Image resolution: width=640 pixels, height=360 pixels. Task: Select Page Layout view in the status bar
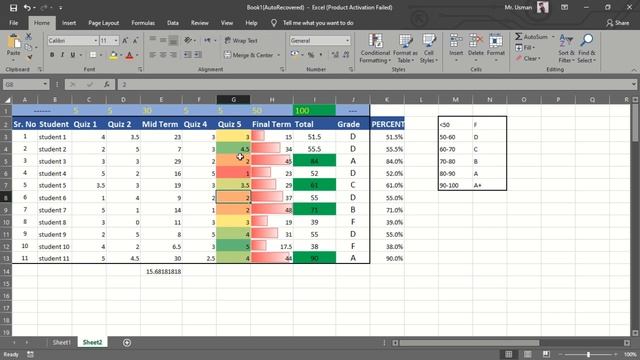(527, 354)
